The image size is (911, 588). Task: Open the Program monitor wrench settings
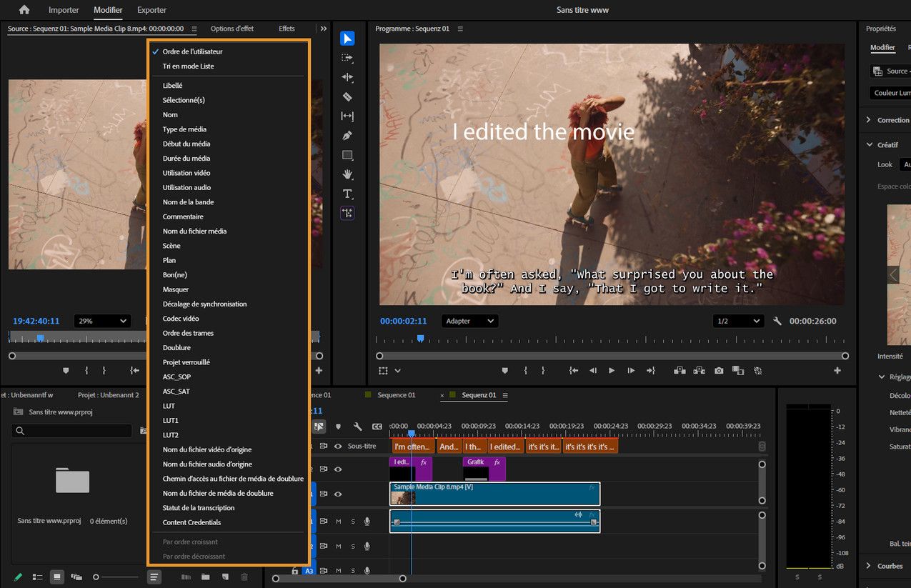coord(777,322)
